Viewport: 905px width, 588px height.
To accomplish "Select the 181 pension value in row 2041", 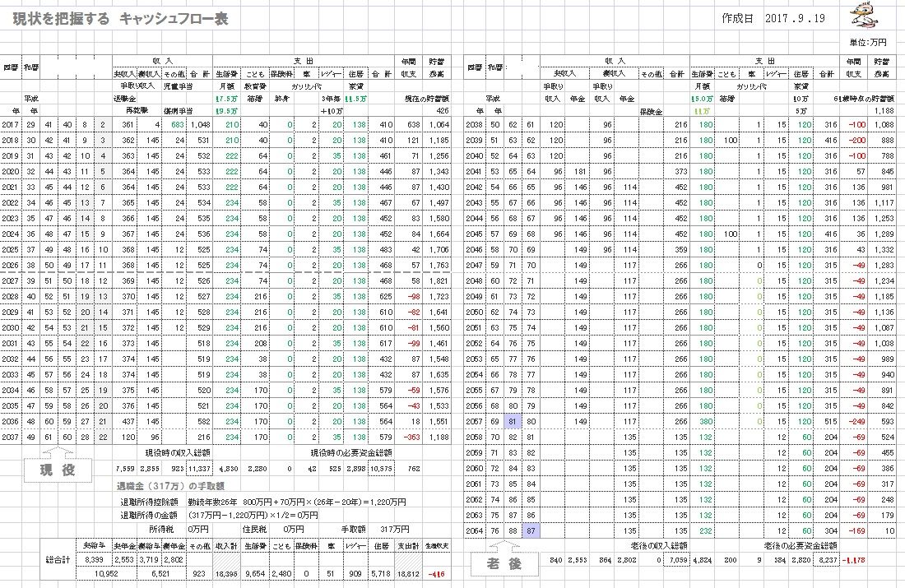I will 581,171.
